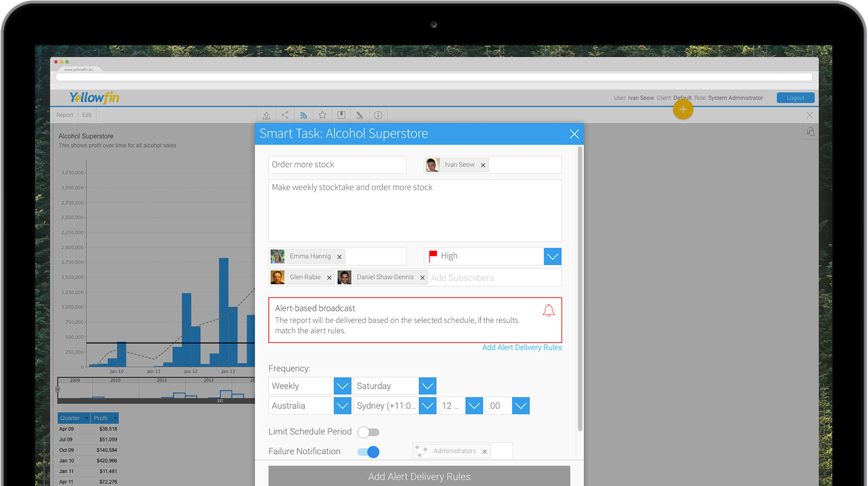This screenshot has width=868, height=486.
Task: Click the browser address bar
Action: [434, 77]
